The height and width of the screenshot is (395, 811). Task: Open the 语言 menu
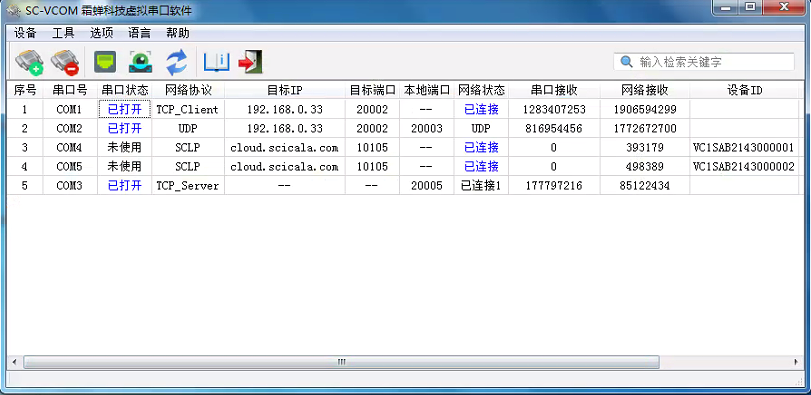[x=139, y=34]
